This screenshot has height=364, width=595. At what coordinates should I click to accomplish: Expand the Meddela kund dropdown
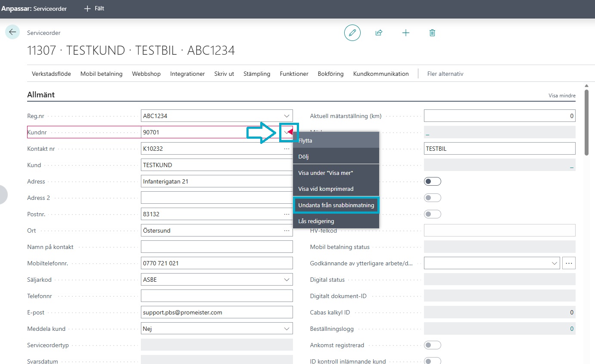click(x=287, y=329)
